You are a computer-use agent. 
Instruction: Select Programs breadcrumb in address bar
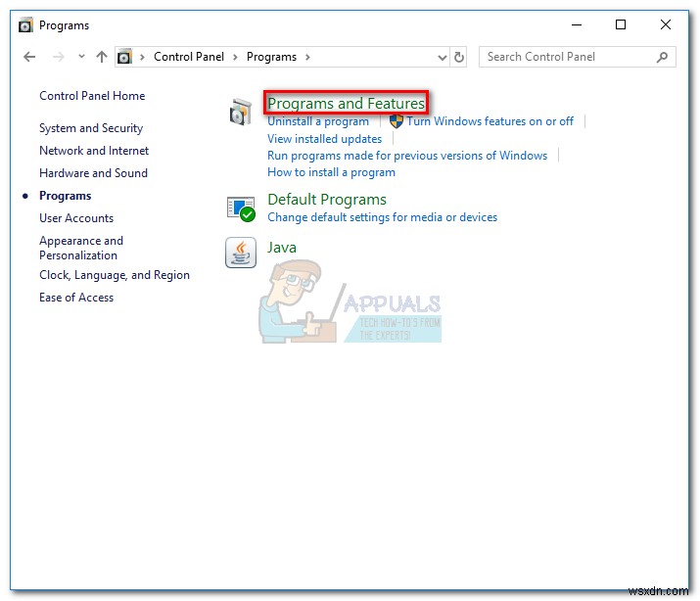tap(271, 57)
